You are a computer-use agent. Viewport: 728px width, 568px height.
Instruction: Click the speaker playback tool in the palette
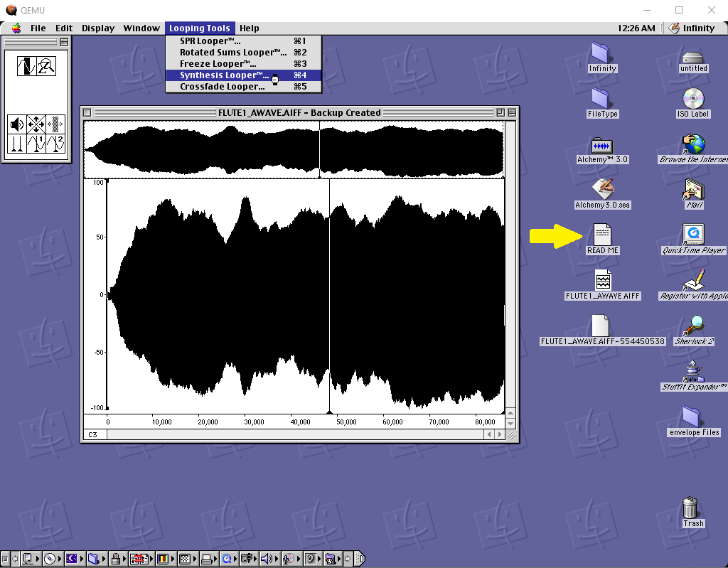16,123
